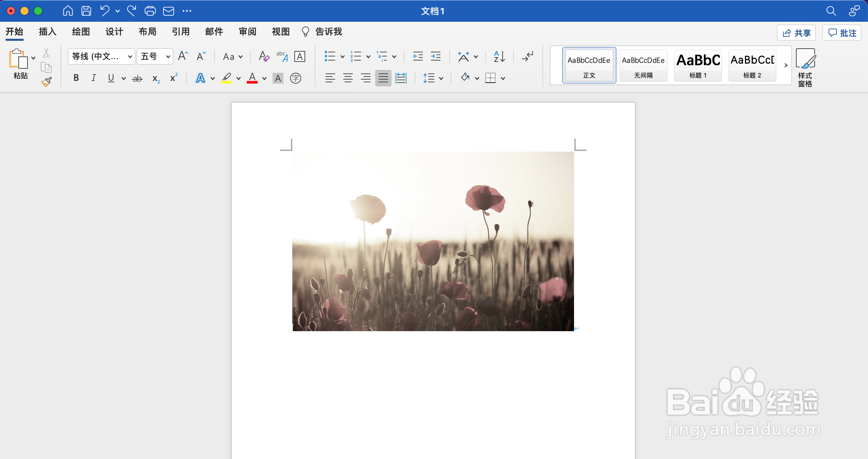
Task: Apply character border icon
Action: pos(300,56)
